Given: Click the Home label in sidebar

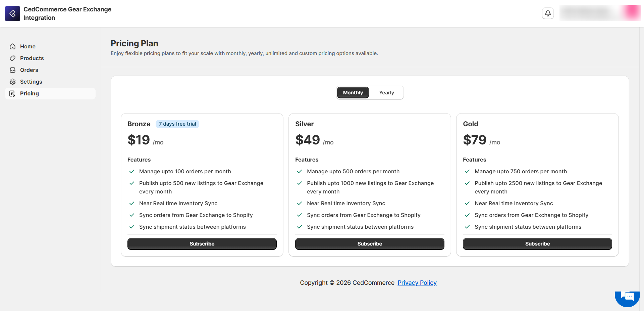Looking at the screenshot, I should tap(28, 46).
